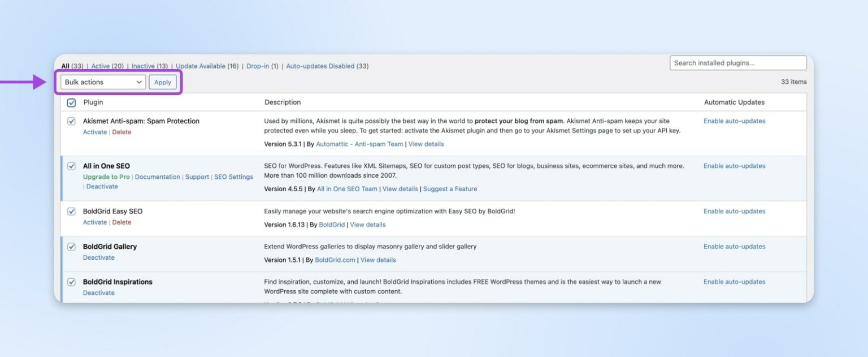This screenshot has width=868, height=357.
Task: Show plugins with Auto-updates Disabled
Action: pos(320,66)
